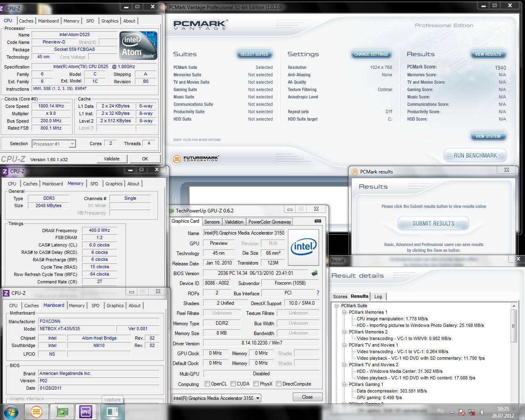Click the GPU-Z title bar icon
The height and width of the screenshot is (420, 525).
tap(171, 211)
